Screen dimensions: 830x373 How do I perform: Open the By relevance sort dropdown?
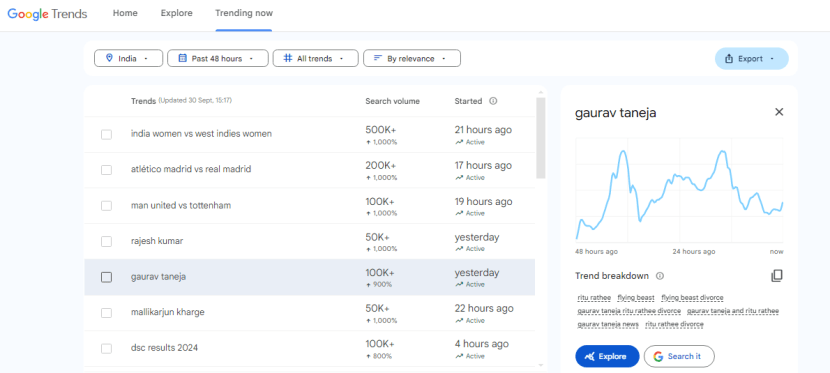pyautogui.click(x=411, y=59)
